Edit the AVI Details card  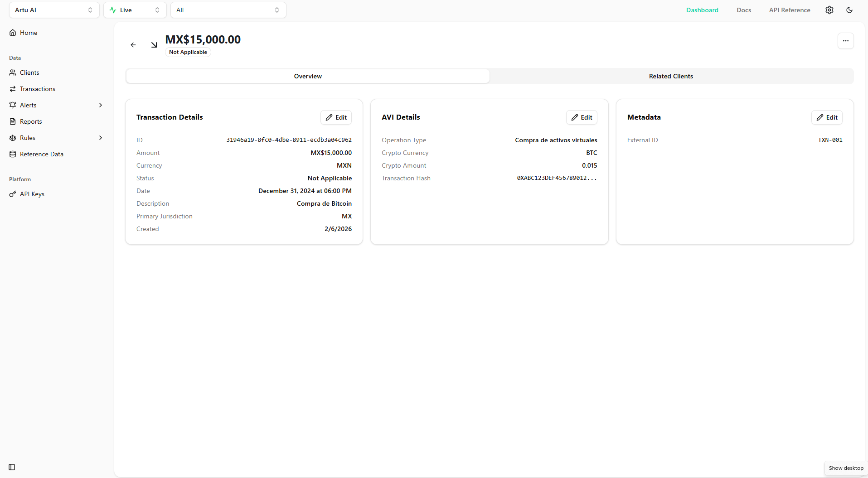click(x=582, y=117)
